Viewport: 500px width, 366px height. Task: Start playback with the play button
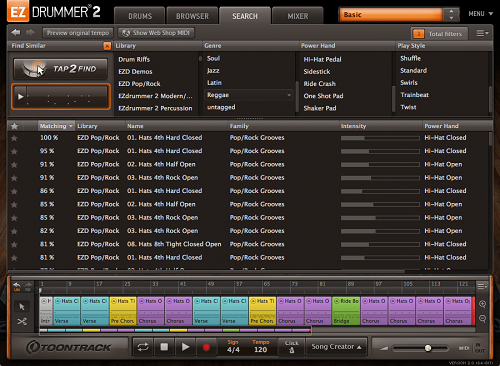(185, 347)
